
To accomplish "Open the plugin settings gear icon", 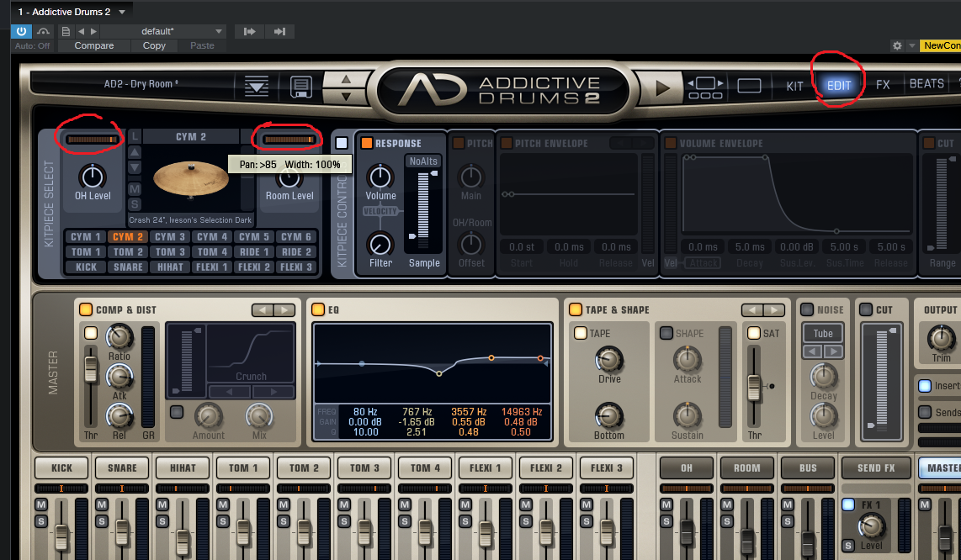I will (897, 46).
